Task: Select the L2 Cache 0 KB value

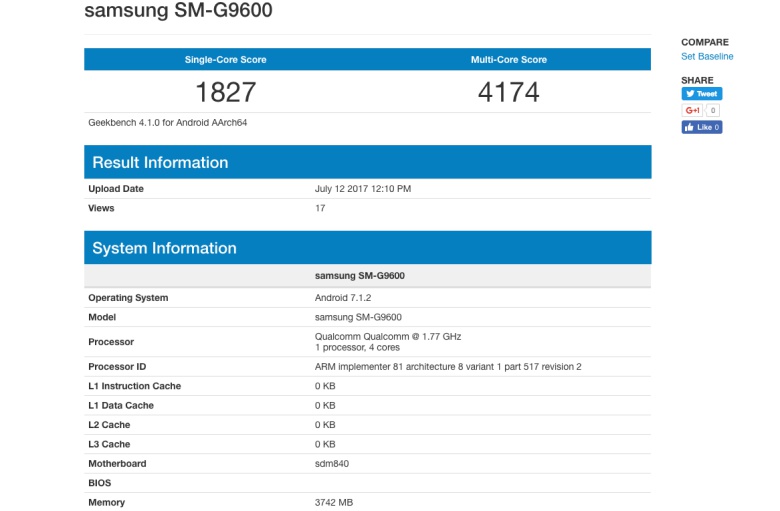Action: tap(325, 425)
